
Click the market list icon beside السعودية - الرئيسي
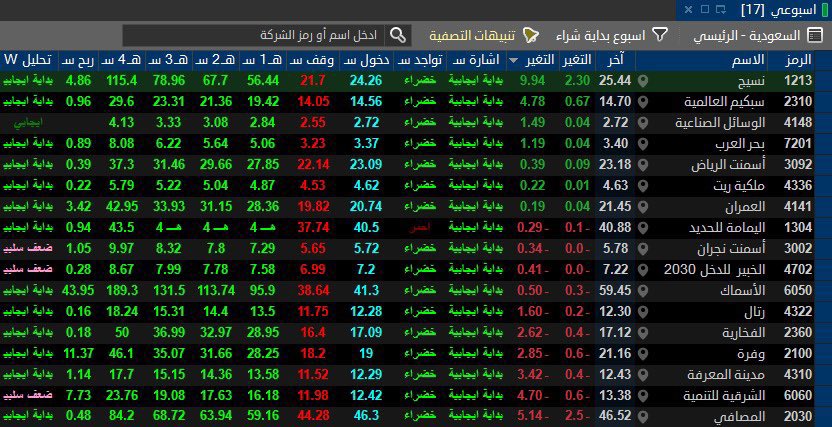click(x=814, y=36)
